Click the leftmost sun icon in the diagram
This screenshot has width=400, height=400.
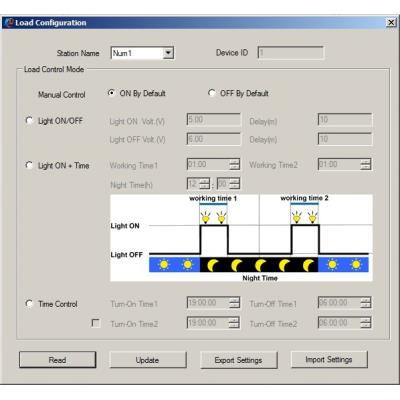[164, 264]
